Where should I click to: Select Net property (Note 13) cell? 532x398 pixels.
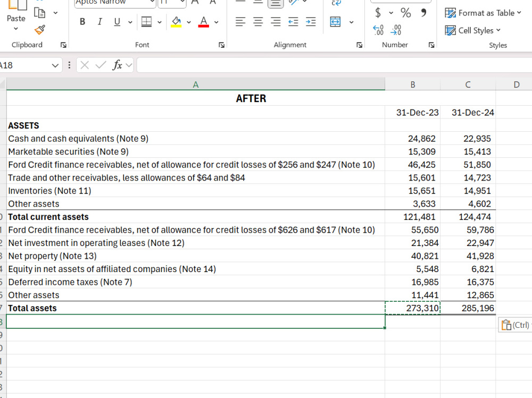point(195,256)
